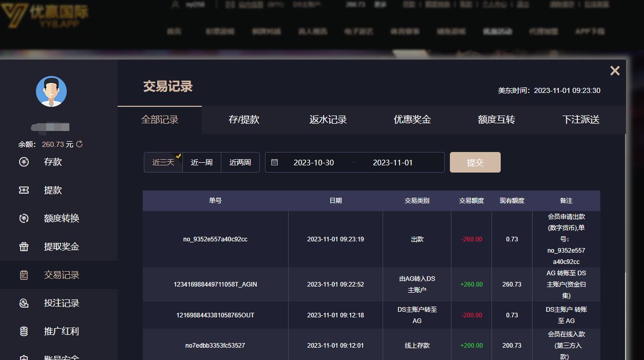
Task: Select order number no_9352e557a40c92cc
Action: click(x=215, y=239)
